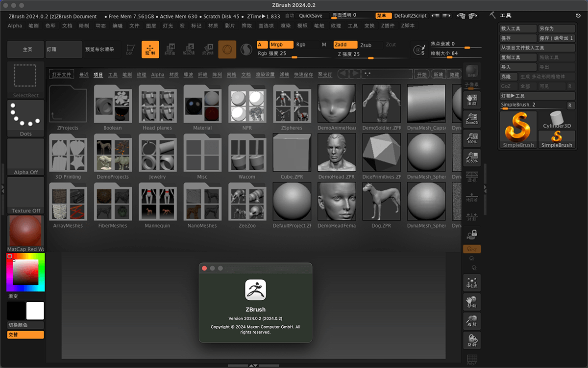Open the Dots stroke type selector

pos(26,119)
